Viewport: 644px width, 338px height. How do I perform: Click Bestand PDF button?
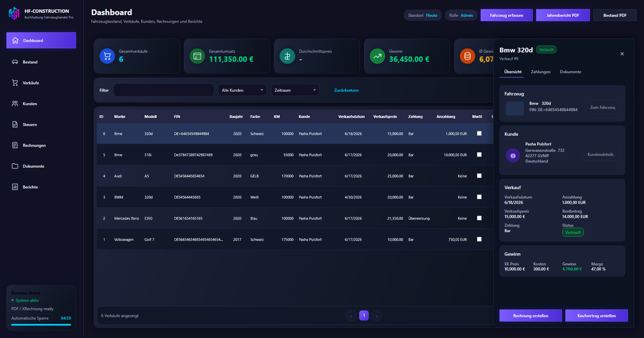point(615,15)
